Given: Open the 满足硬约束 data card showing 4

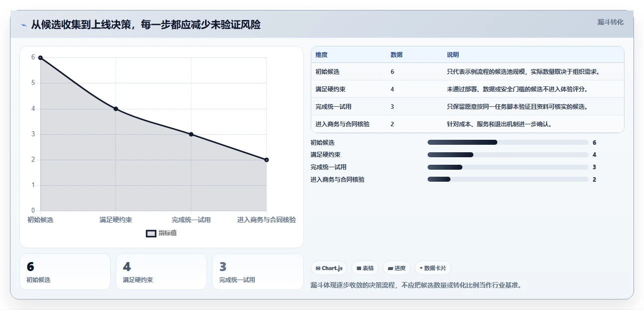Looking at the screenshot, I should click(x=161, y=272).
